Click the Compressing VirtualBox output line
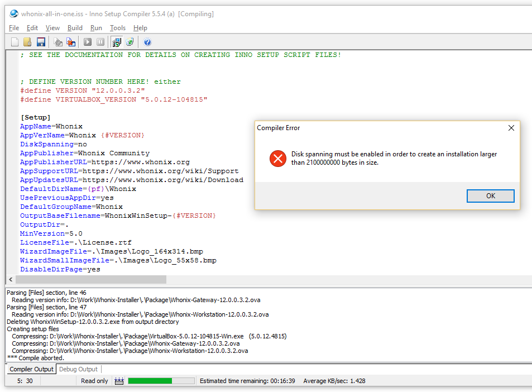This screenshot has height=392, width=532. pos(149,336)
